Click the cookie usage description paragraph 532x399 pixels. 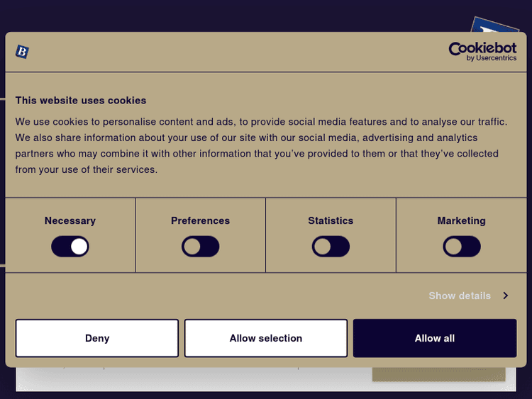[x=261, y=146]
